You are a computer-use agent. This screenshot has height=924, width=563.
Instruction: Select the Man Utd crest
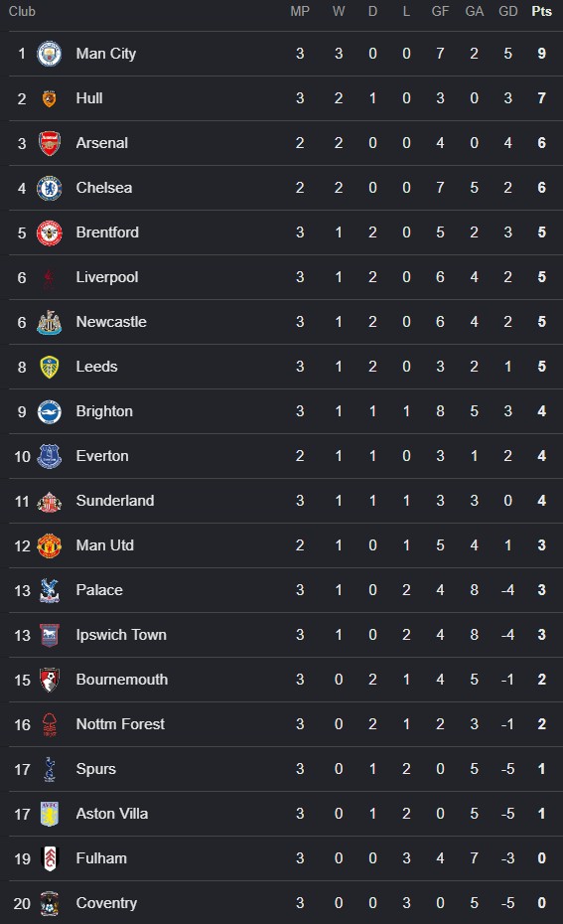coord(50,545)
